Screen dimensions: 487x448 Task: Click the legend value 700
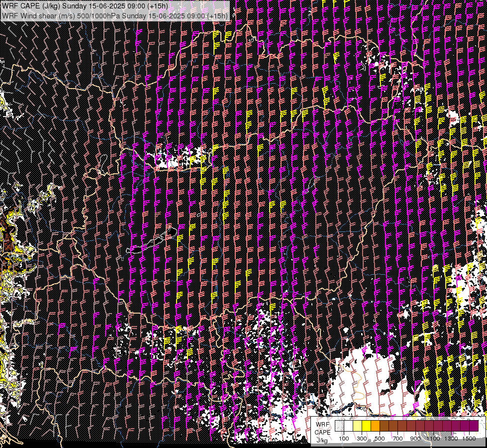397,439
